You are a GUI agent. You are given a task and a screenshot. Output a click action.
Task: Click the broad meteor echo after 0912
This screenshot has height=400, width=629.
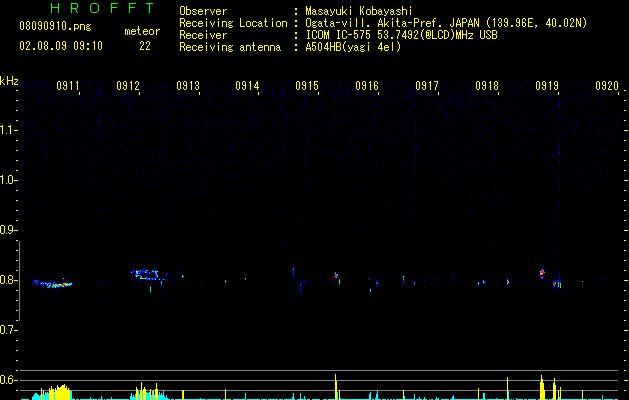(147, 275)
